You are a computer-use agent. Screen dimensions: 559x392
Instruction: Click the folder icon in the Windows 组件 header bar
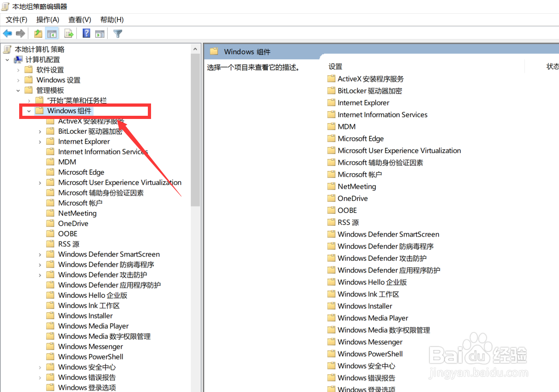214,52
